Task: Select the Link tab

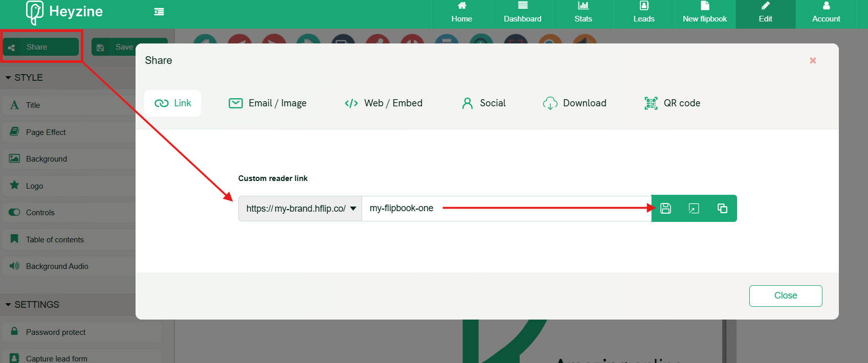Action: tap(173, 103)
